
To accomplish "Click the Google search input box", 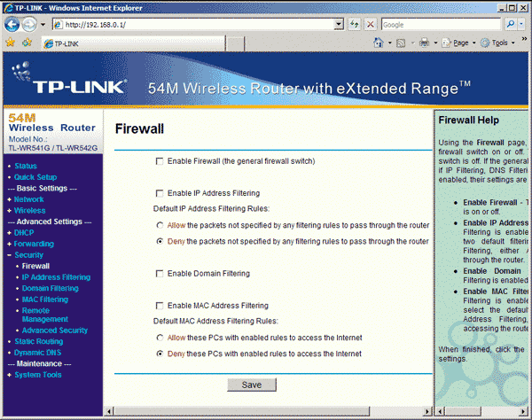I will coord(441,25).
